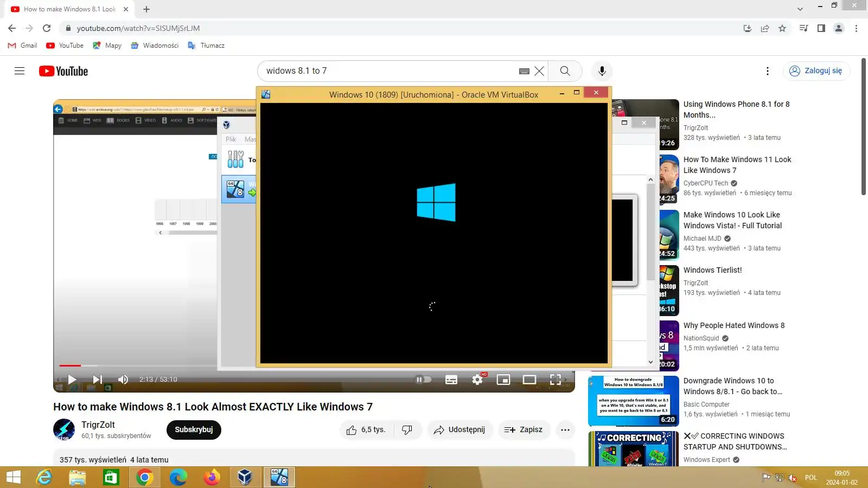This screenshot has height=488, width=868.
Task: Open more actions under the video
Action: click(565, 430)
